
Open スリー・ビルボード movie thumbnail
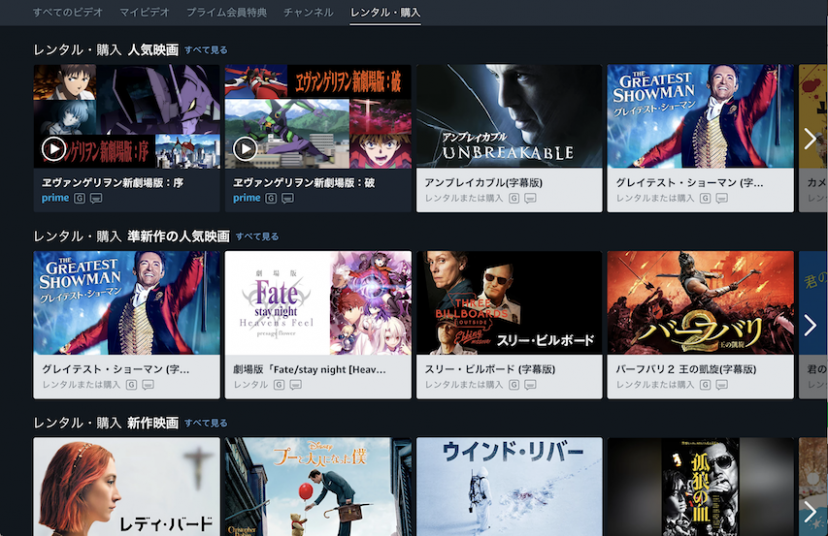pos(509,303)
